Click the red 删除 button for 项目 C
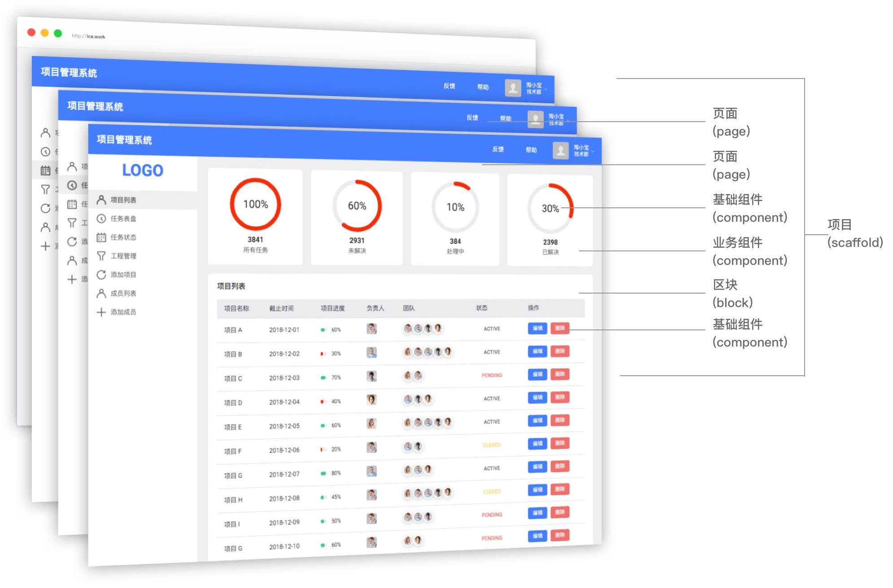 coord(560,374)
